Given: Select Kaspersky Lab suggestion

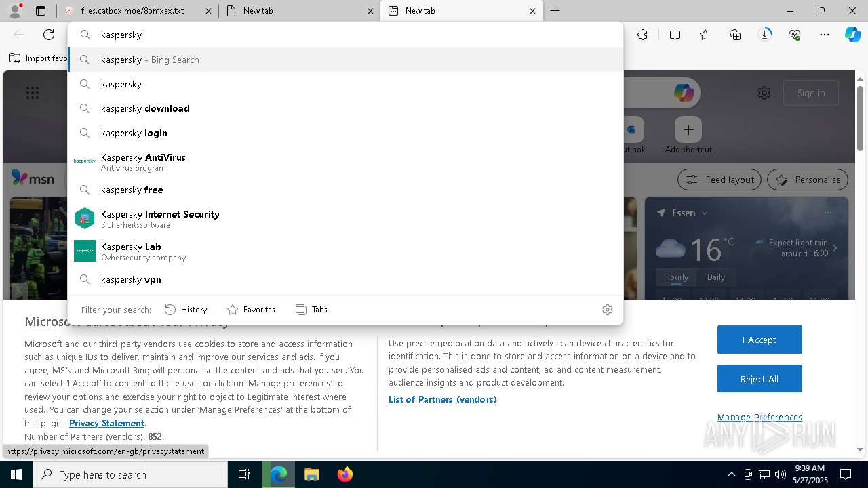Looking at the screenshot, I should coord(345,251).
